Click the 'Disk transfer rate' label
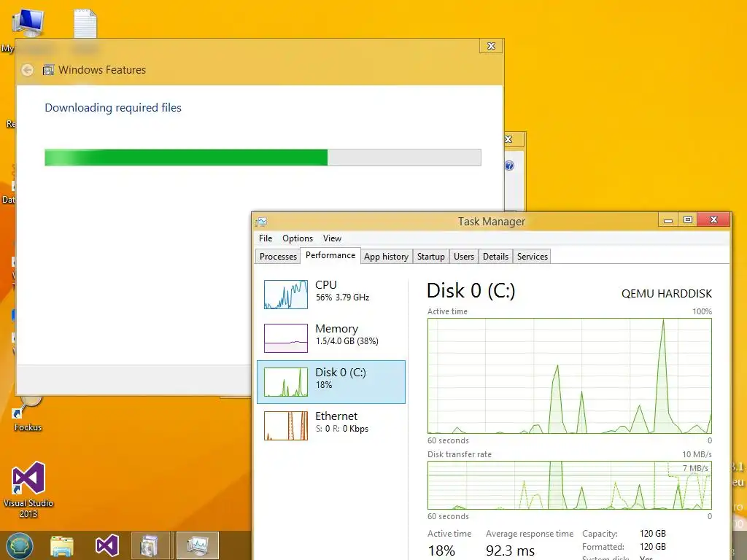Screen dimensions: 747x560 [460, 454]
